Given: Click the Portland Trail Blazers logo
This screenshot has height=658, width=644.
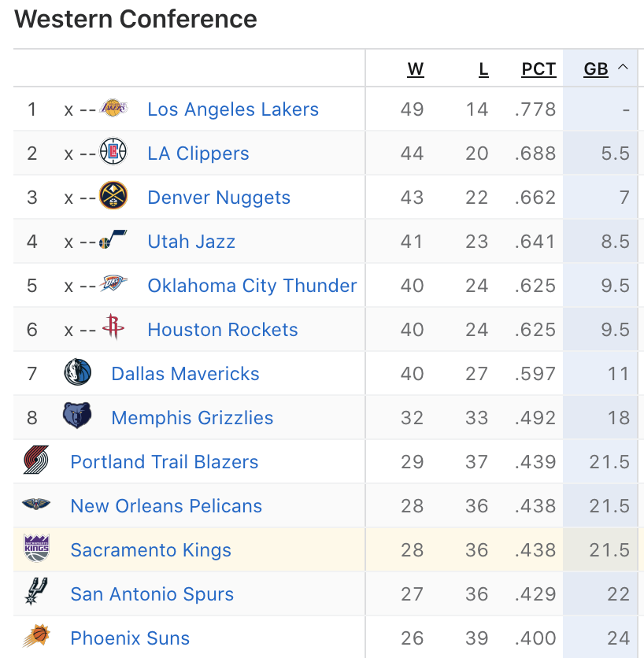Looking at the screenshot, I should pos(36,460).
